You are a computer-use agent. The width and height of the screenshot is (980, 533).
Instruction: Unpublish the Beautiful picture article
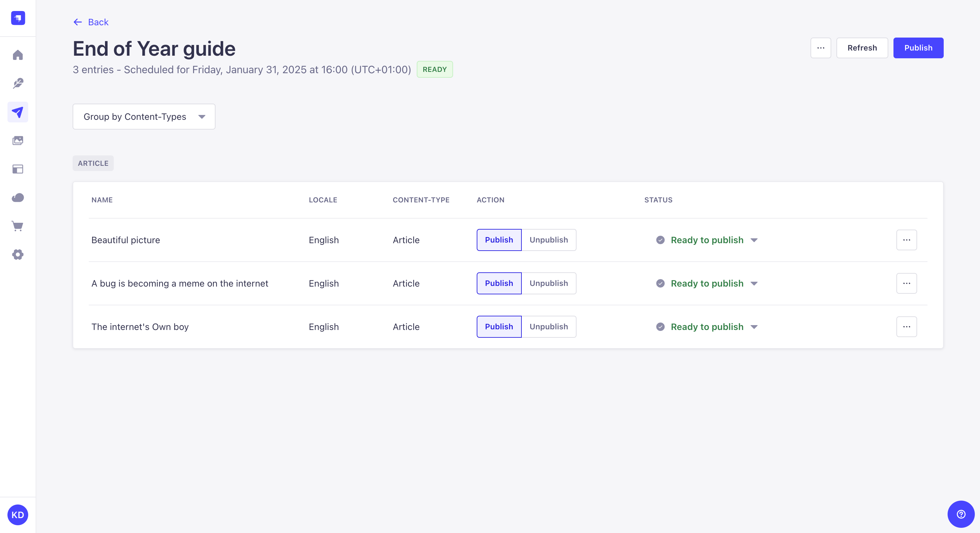548,240
